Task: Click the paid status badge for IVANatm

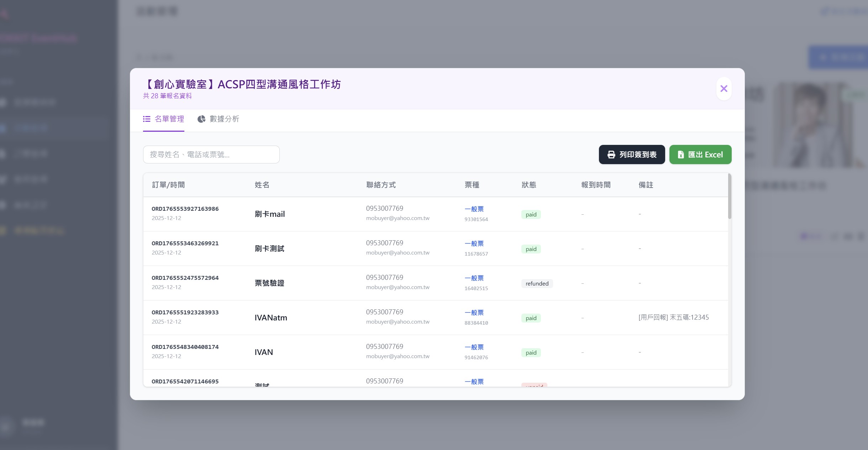Action: [x=531, y=318]
